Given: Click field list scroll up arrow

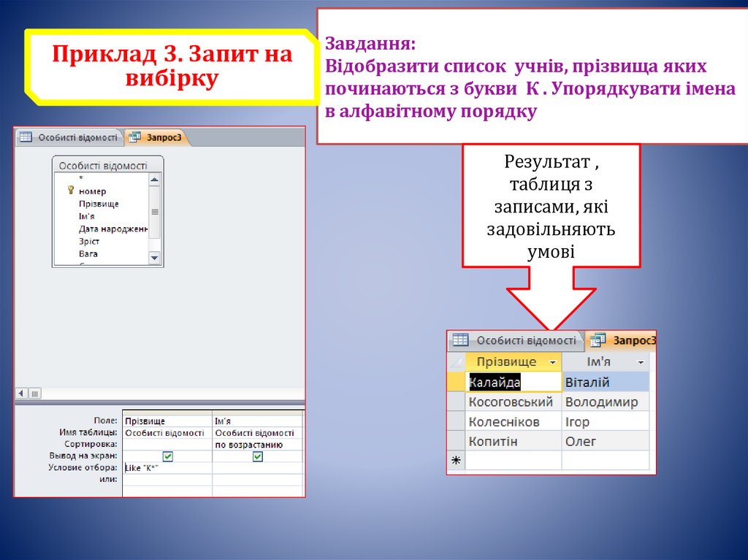Looking at the screenshot, I should click(x=155, y=180).
